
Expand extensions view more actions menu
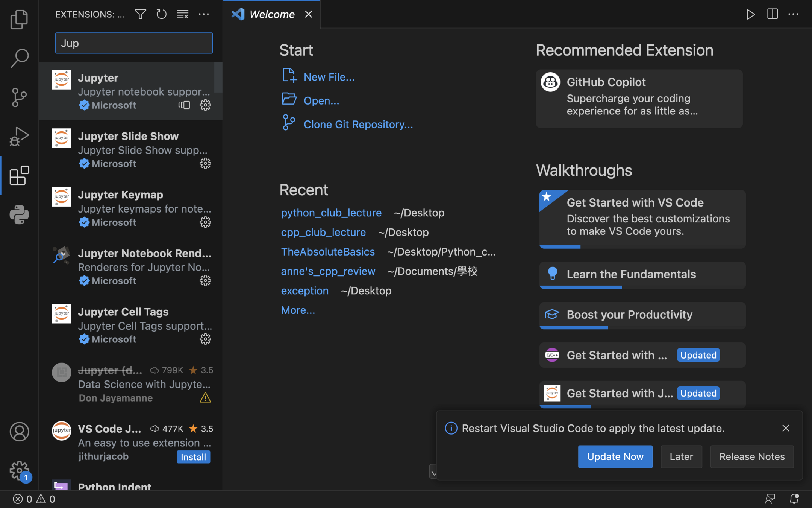204,14
